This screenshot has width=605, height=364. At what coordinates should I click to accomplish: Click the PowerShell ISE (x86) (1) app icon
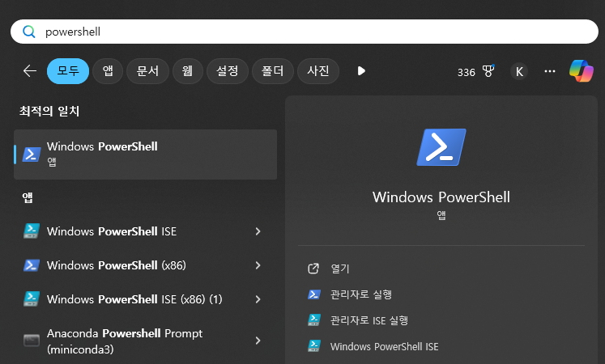[32, 299]
